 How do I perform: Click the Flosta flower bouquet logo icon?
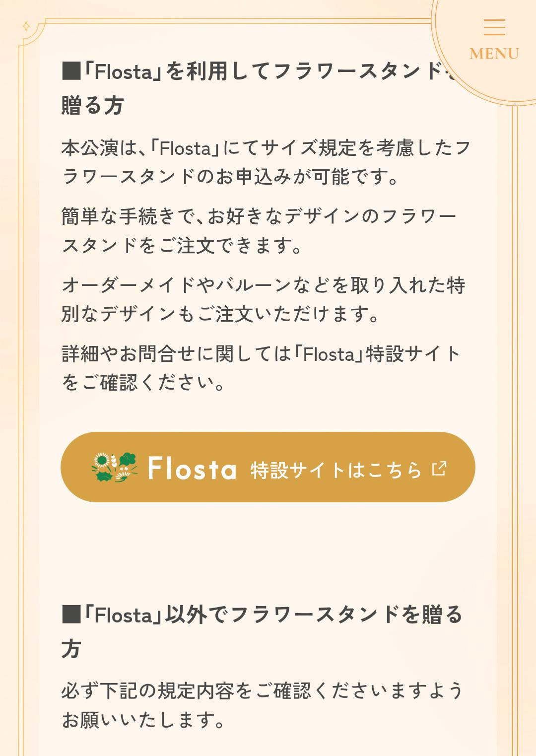[x=114, y=467]
